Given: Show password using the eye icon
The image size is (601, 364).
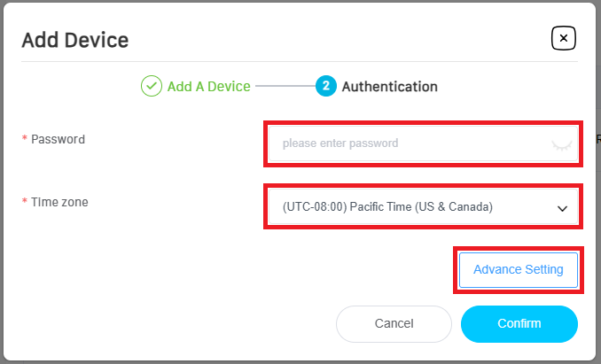Looking at the screenshot, I should [x=559, y=143].
